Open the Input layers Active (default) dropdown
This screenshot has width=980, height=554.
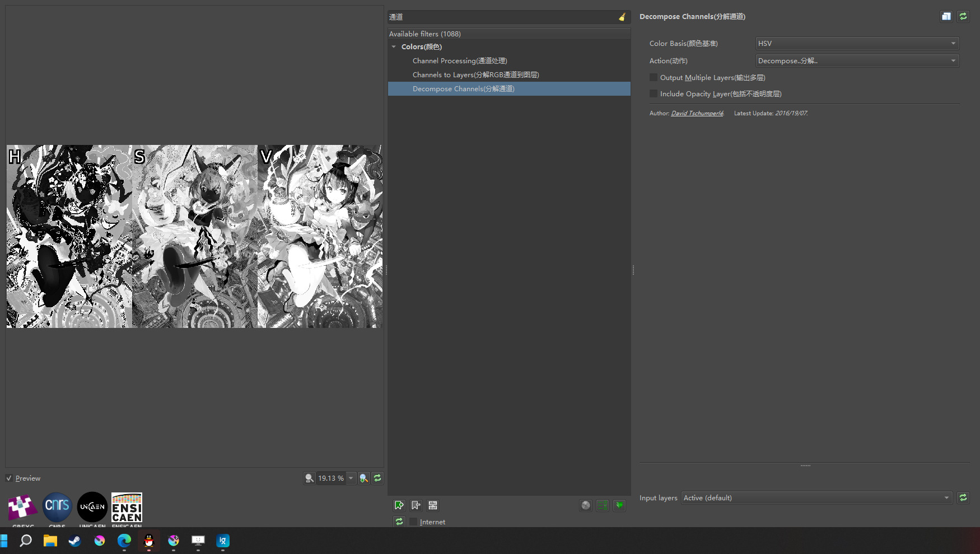pyautogui.click(x=816, y=497)
